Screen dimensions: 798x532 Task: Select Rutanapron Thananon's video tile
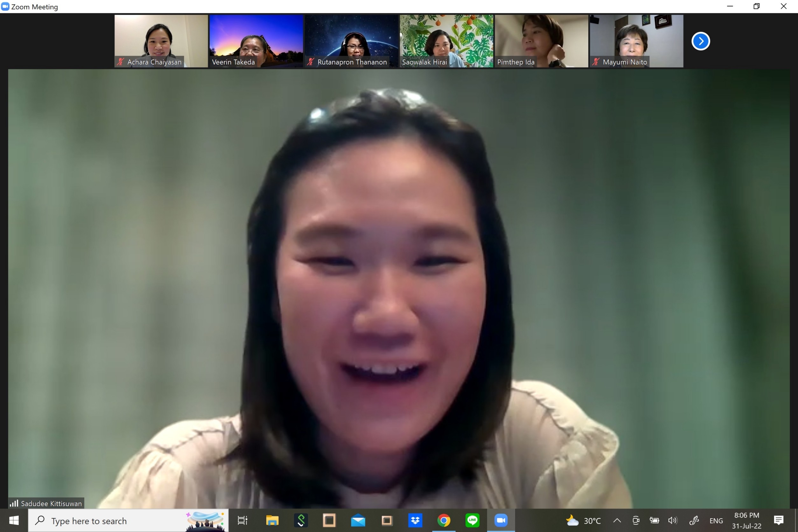tap(351, 41)
